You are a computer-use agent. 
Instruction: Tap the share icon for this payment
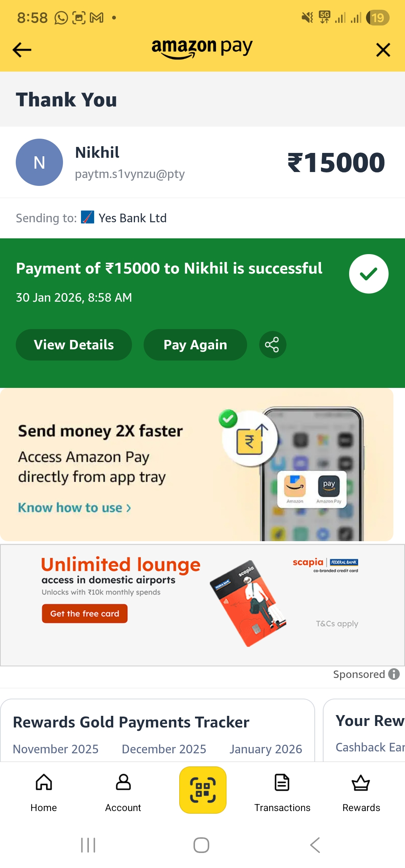273,345
